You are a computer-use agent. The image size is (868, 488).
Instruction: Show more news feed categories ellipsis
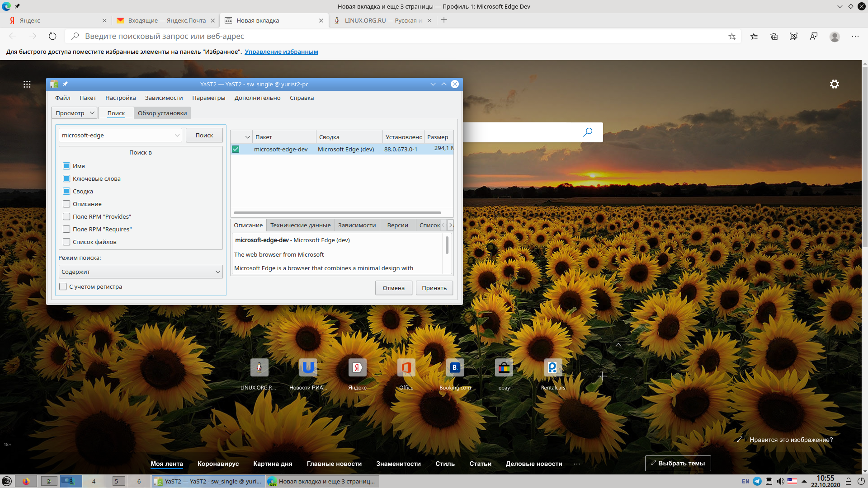577,464
